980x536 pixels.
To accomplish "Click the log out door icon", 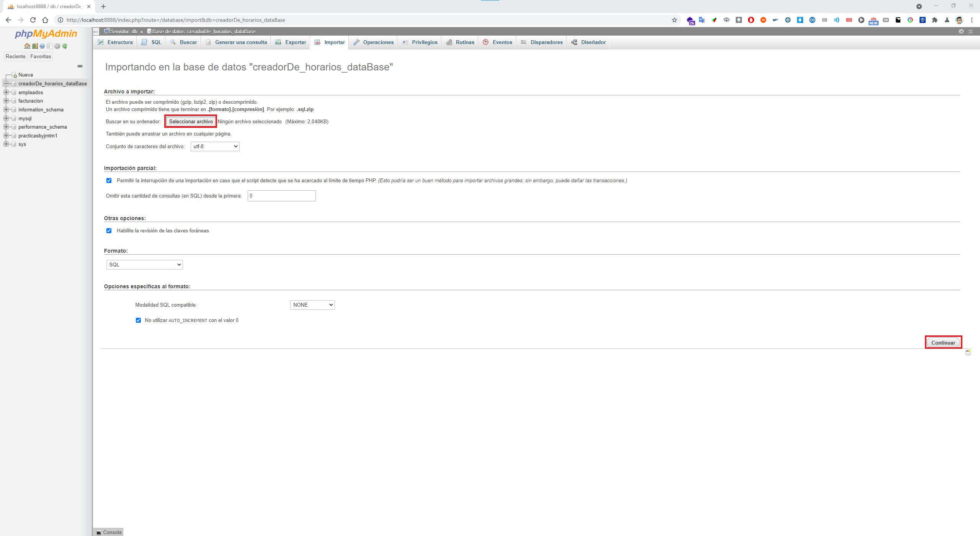I will (x=34, y=46).
